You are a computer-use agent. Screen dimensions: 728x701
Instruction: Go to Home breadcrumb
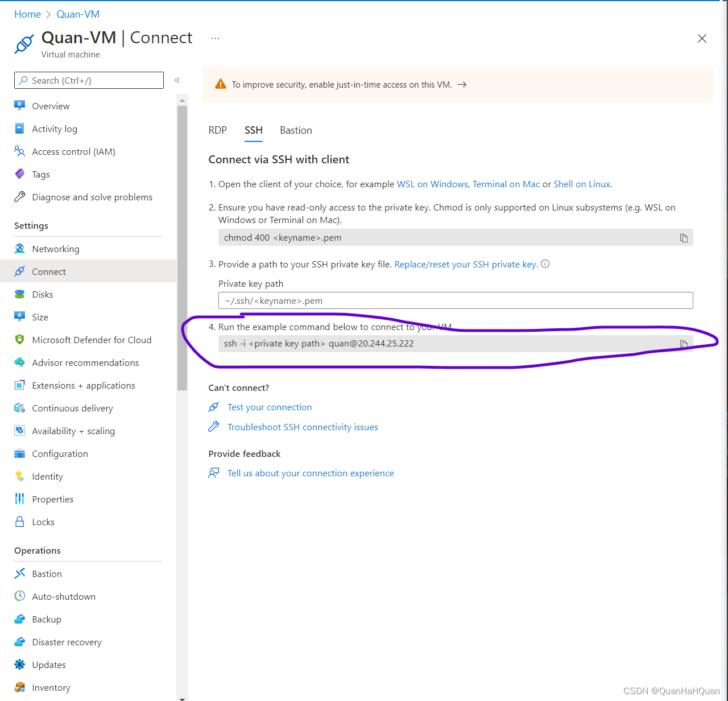[x=28, y=14]
